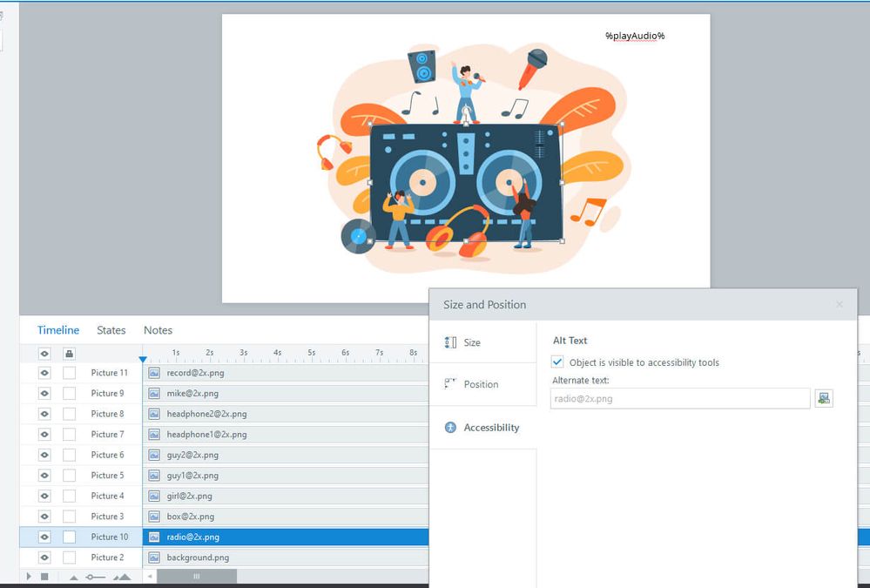870x588 pixels.
Task: Click the timeline scroll-left arrow
Action: click(149, 577)
